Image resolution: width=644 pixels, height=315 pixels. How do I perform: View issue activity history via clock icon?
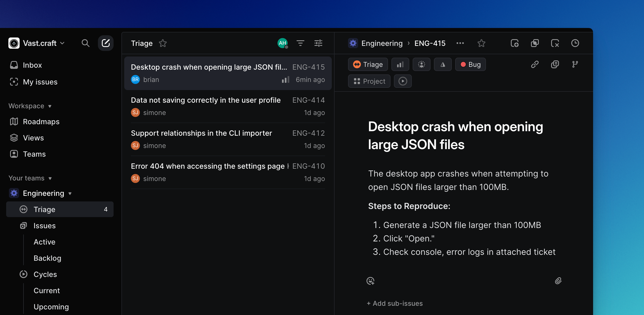point(575,43)
